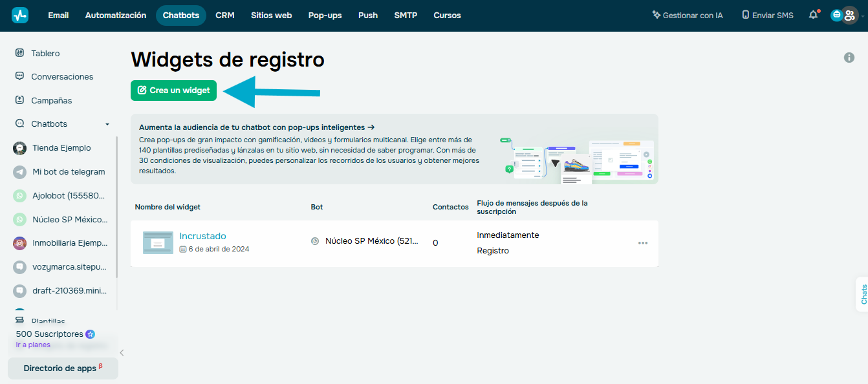This screenshot has width=868, height=384.
Task: Open Conversaciones in sidebar
Action: (62, 76)
